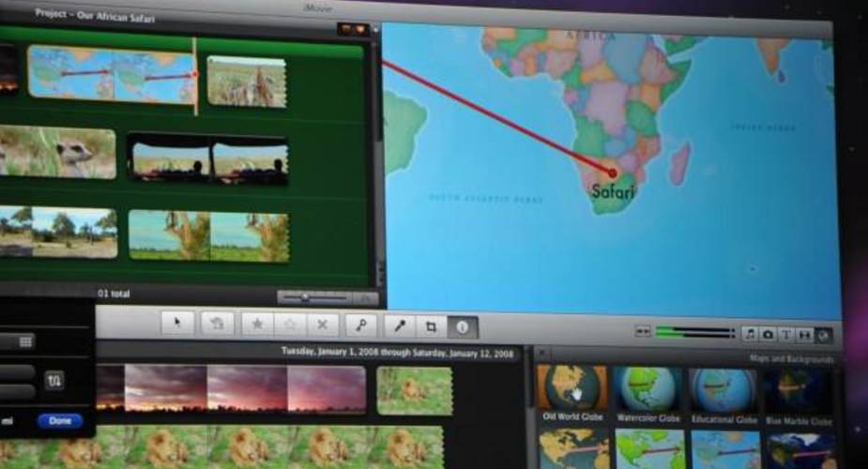Open the titles browser T icon
Screen dimensions: 868x469
786,334
